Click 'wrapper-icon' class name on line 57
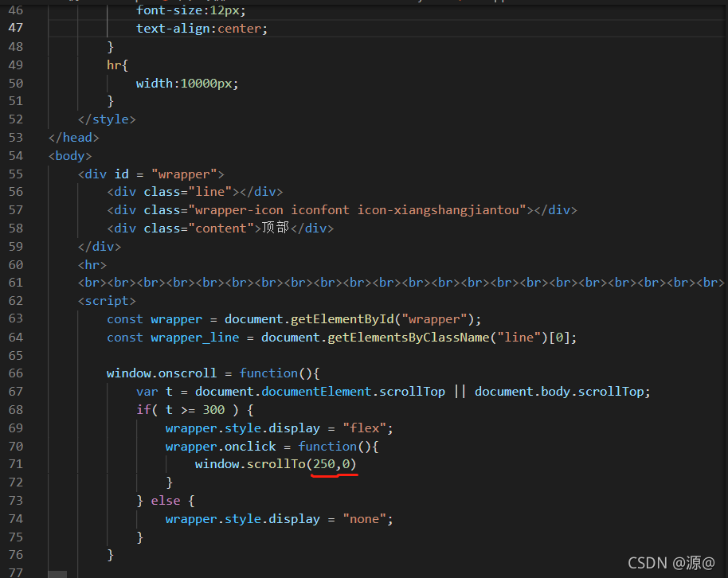This screenshot has height=578, width=728. point(239,210)
